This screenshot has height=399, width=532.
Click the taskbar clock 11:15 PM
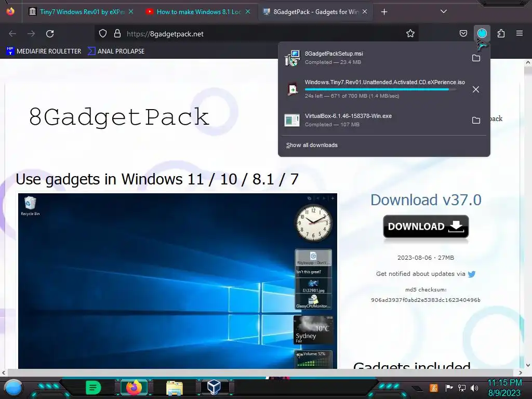(x=504, y=383)
